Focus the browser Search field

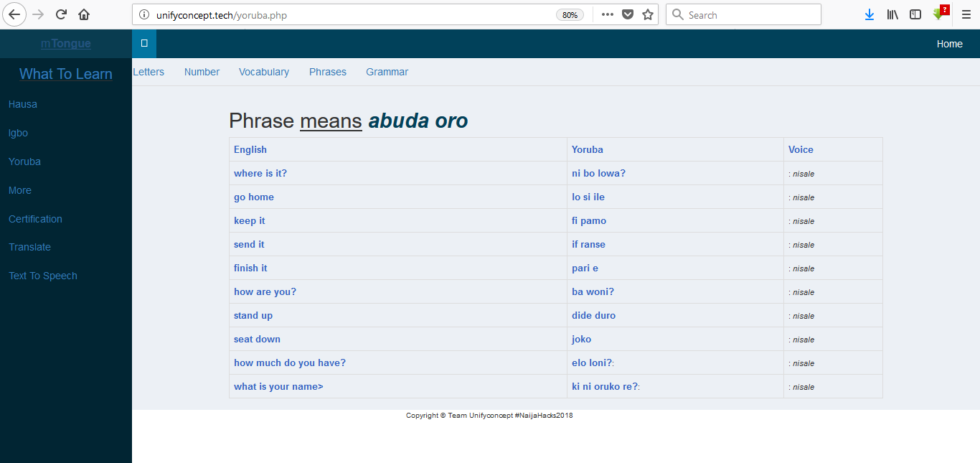coord(743,14)
